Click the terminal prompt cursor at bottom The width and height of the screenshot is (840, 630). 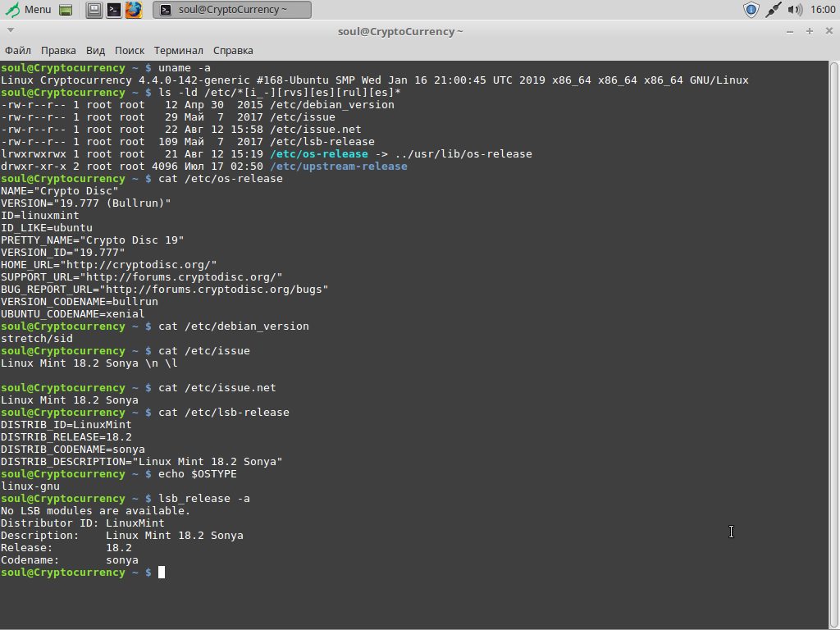click(x=162, y=573)
